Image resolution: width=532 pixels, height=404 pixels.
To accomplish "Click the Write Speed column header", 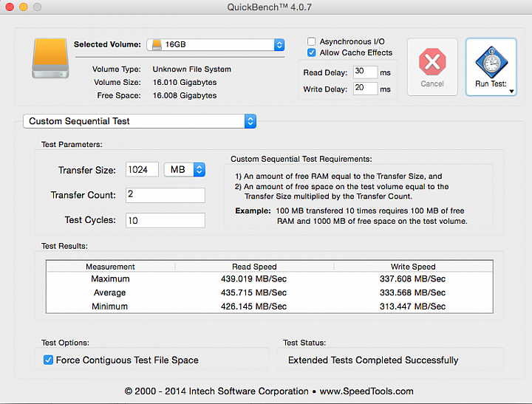I will (x=413, y=267).
